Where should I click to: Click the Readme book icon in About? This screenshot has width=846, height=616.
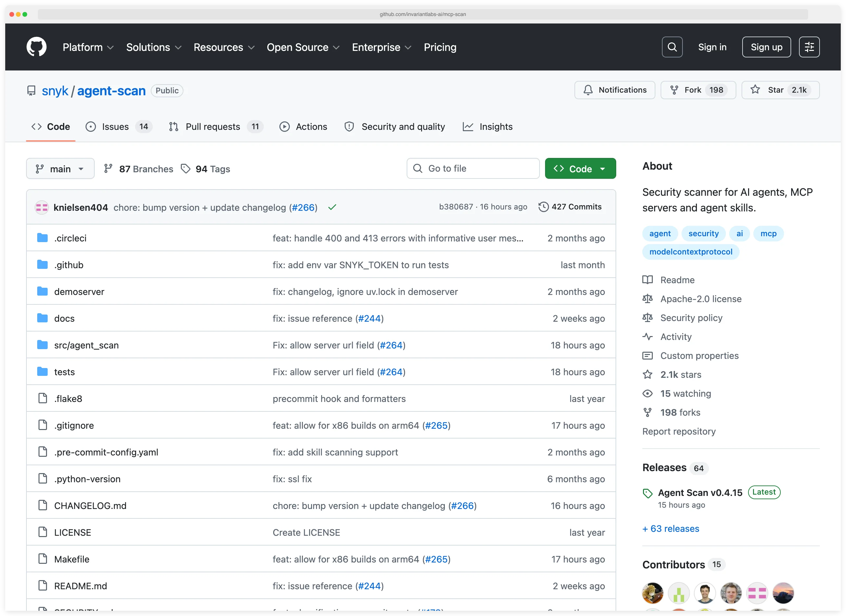pos(648,280)
